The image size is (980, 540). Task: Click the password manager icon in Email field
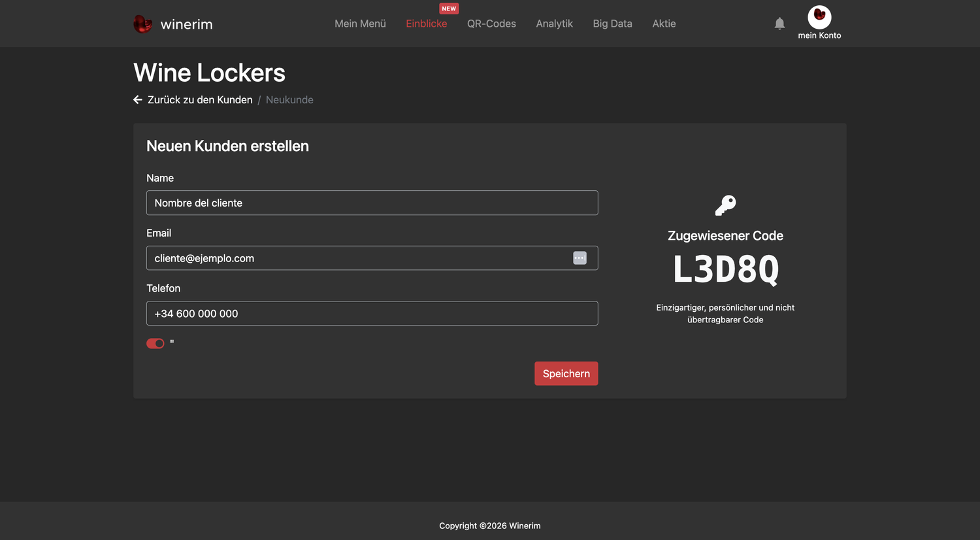coord(580,258)
